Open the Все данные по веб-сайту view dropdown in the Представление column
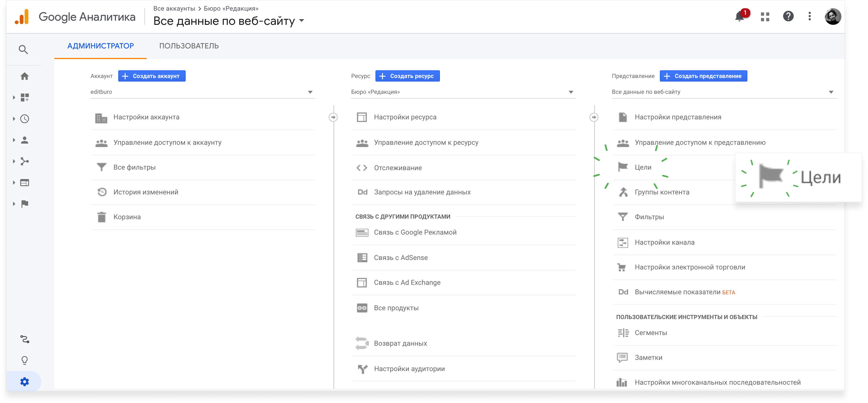This screenshot has height=403, width=868. (724, 92)
